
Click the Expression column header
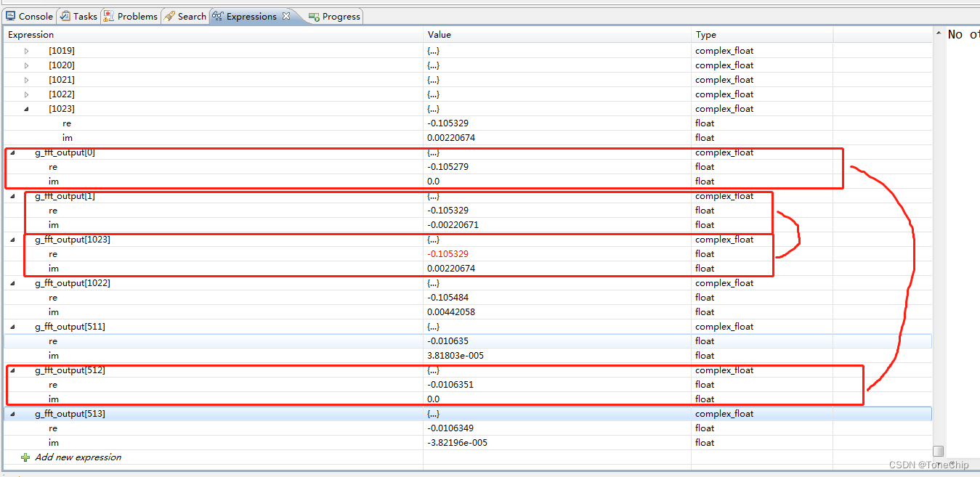tap(214, 35)
